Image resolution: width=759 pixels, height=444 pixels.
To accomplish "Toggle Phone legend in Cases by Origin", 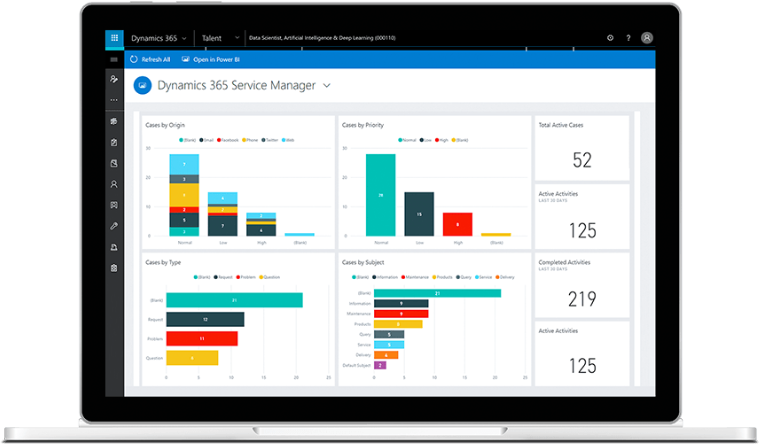I will 250,140.
